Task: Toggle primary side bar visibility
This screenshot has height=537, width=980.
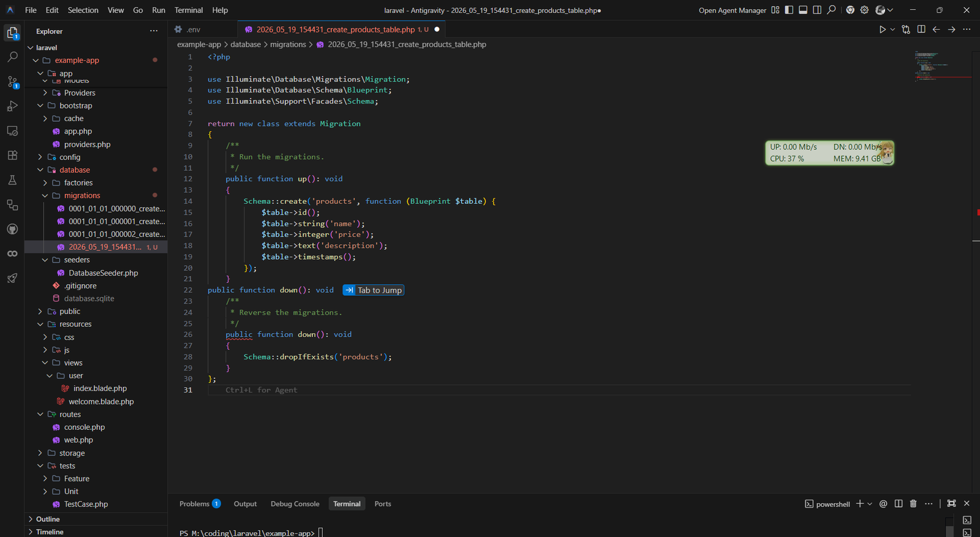Action: (x=789, y=10)
